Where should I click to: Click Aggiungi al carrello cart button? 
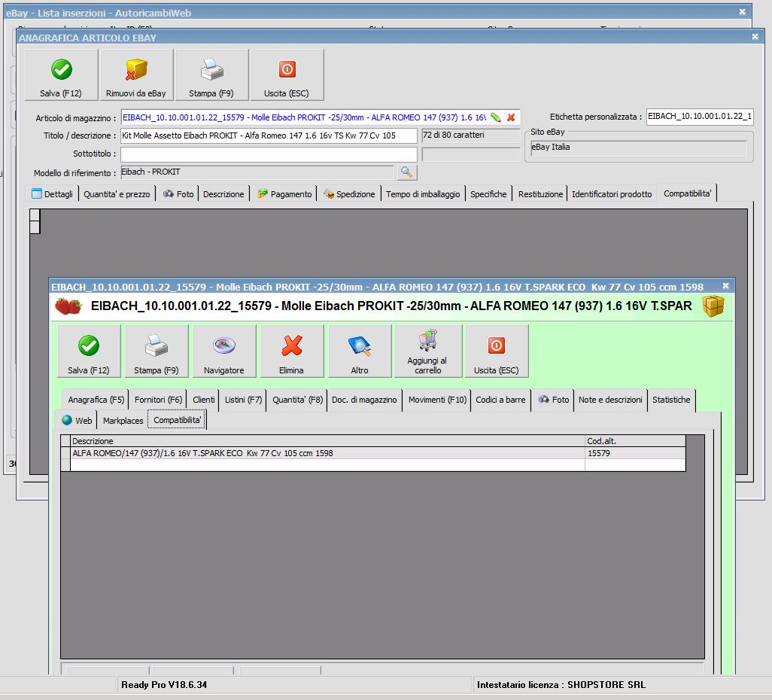(x=428, y=352)
